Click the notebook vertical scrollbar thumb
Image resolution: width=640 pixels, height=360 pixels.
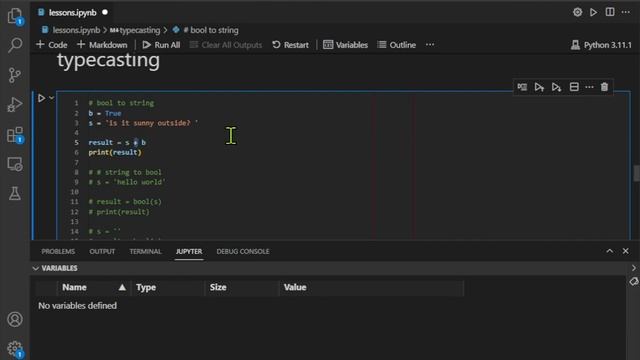(636, 173)
